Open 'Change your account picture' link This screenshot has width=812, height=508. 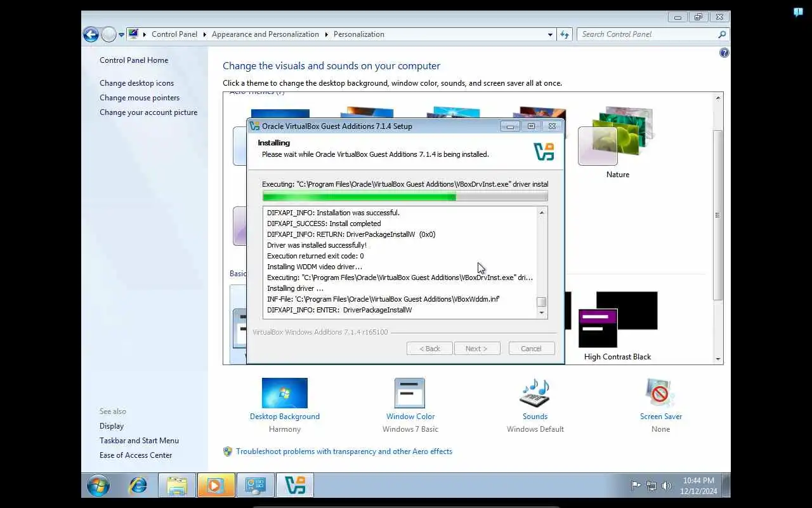pos(148,112)
